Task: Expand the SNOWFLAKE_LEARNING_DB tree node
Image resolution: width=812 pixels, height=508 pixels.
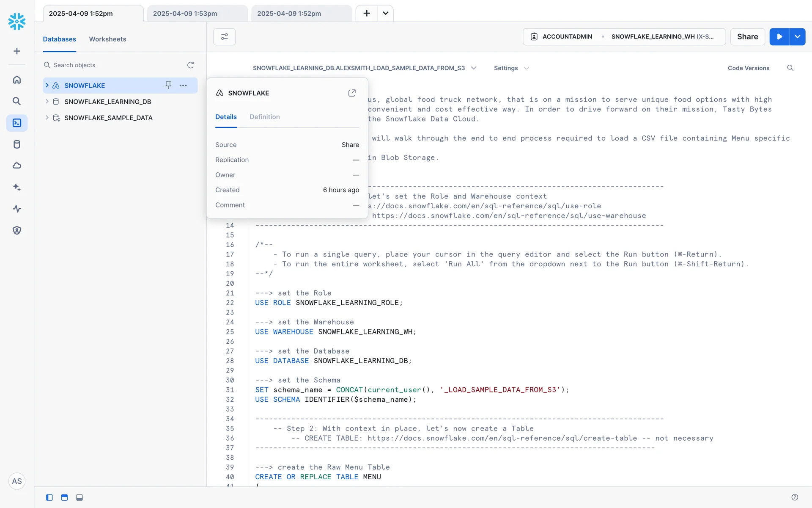Action: point(47,102)
